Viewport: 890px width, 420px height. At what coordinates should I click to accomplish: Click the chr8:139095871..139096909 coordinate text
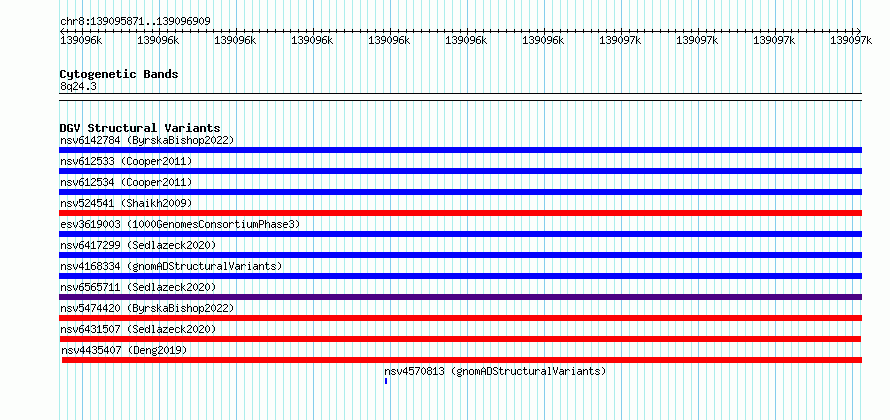point(135,21)
